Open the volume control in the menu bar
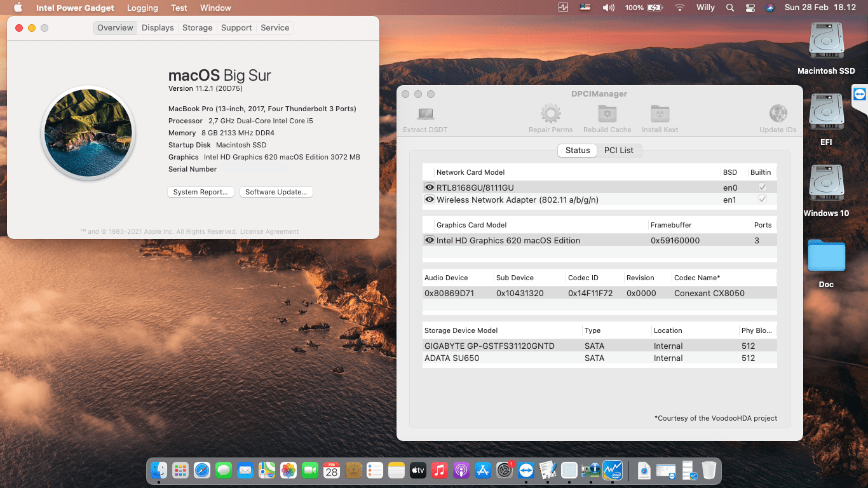Screen dimensions: 868x488 pyautogui.click(x=608, y=8)
